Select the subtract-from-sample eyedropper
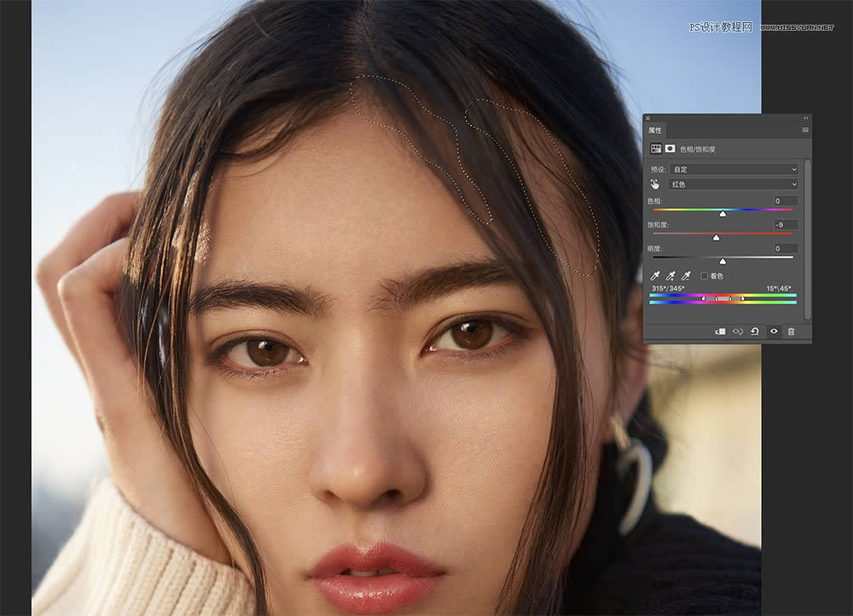The width and height of the screenshot is (853, 616). tap(686, 276)
